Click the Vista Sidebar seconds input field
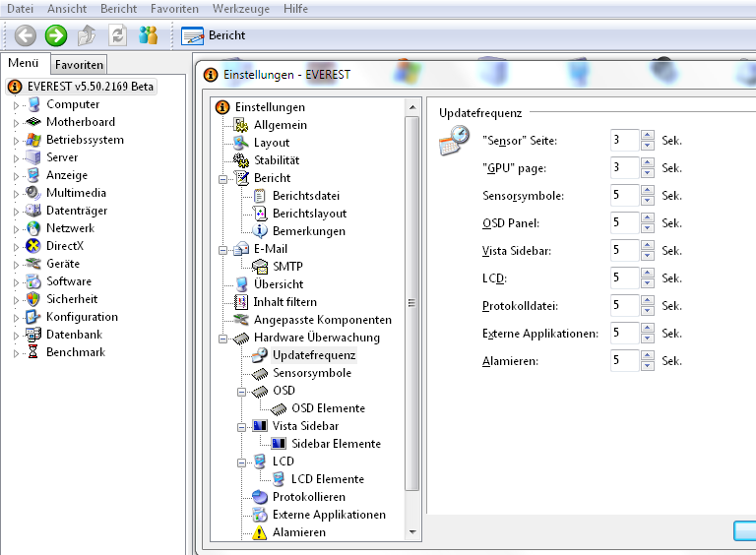756x555 pixels. (x=625, y=251)
